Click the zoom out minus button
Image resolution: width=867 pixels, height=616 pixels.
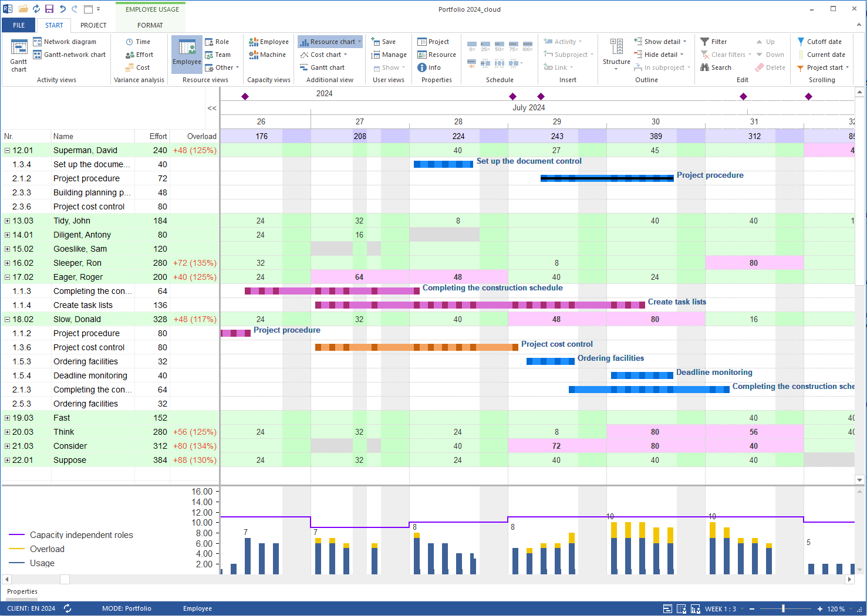(x=752, y=609)
